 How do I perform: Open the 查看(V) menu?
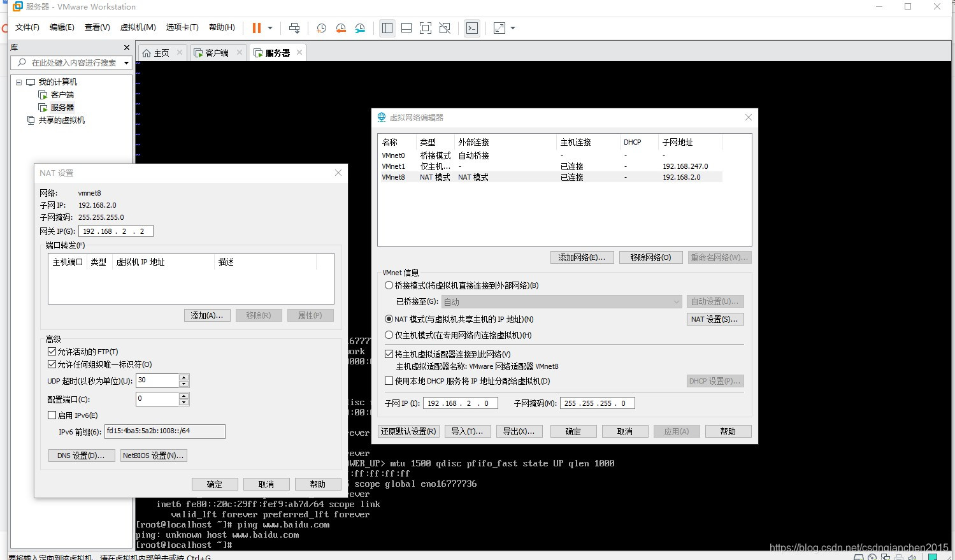pos(97,27)
